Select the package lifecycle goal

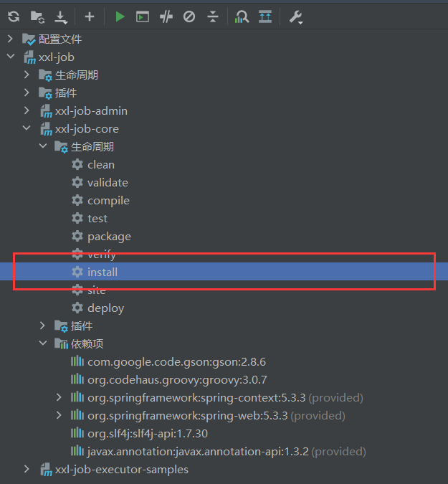click(109, 237)
